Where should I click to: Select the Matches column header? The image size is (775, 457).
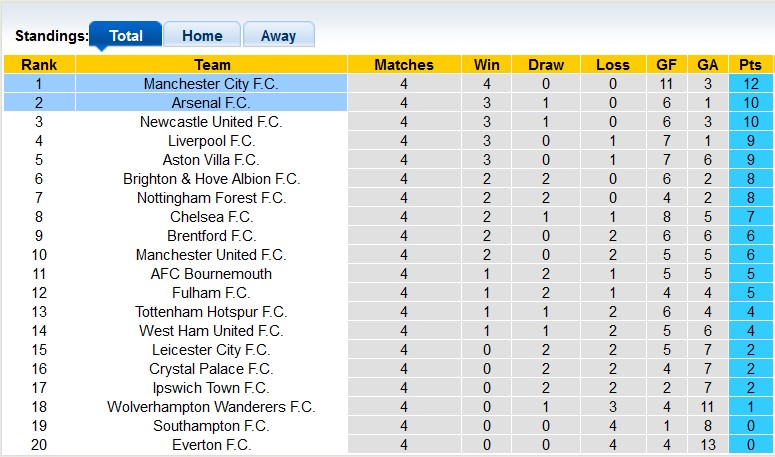(404, 65)
